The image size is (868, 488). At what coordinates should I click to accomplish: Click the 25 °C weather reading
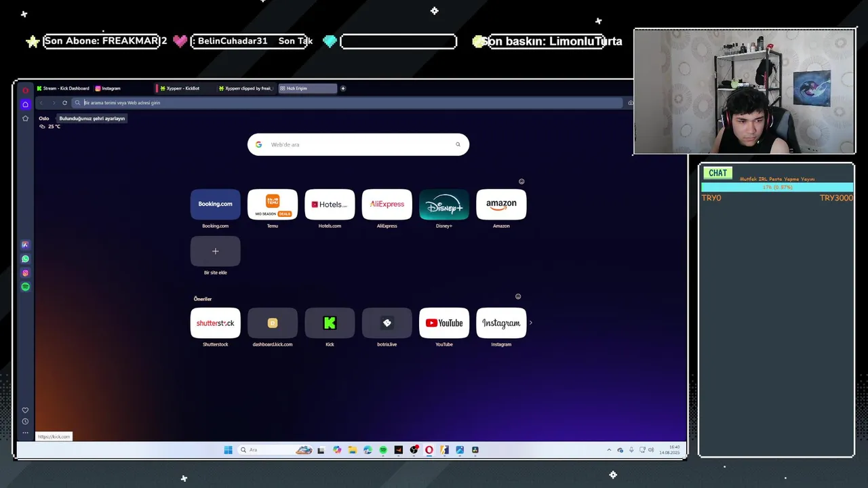pyautogui.click(x=54, y=127)
